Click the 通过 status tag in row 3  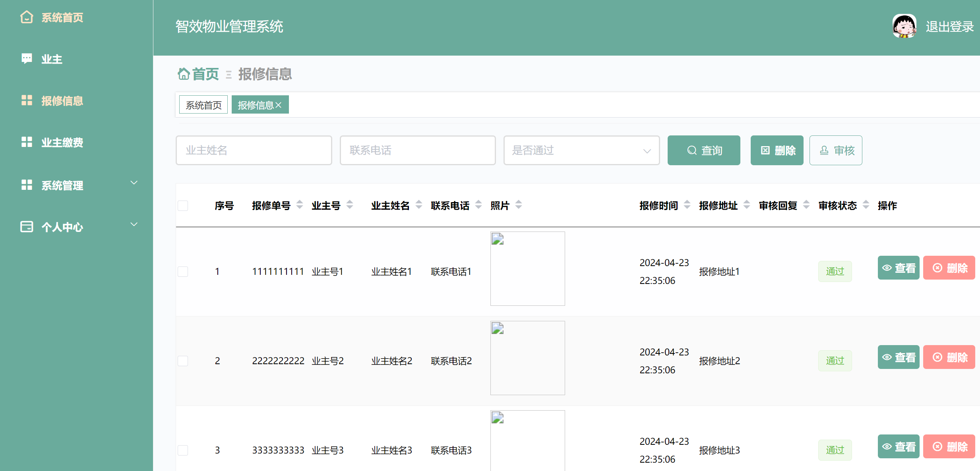pos(835,450)
